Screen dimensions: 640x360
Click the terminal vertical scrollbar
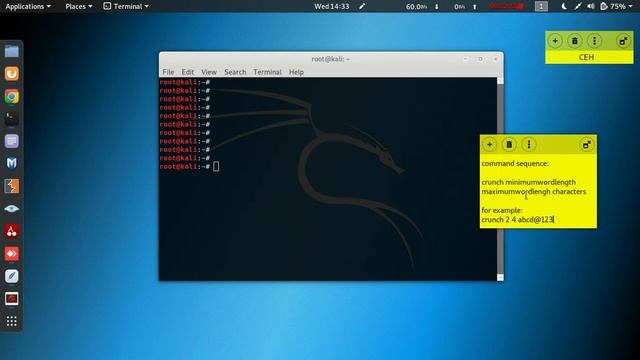(500, 179)
